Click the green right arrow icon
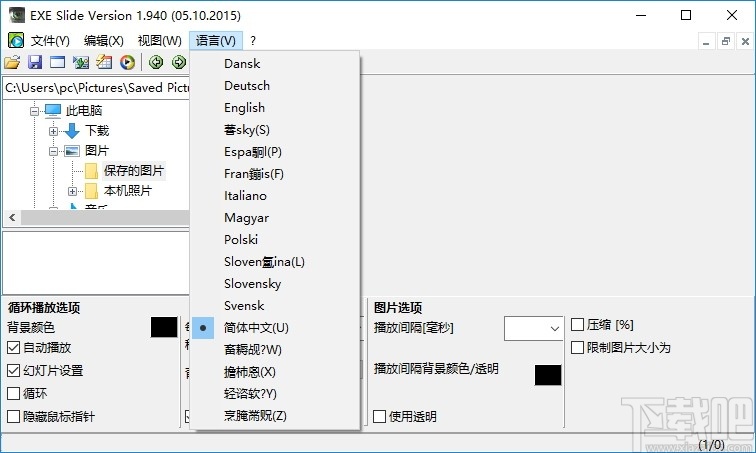 (x=179, y=62)
